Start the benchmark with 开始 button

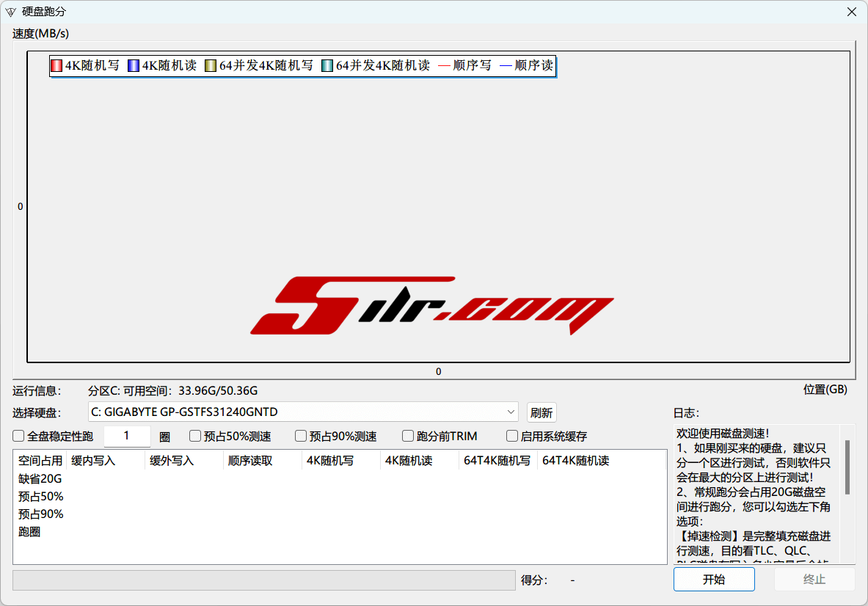pyautogui.click(x=714, y=580)
